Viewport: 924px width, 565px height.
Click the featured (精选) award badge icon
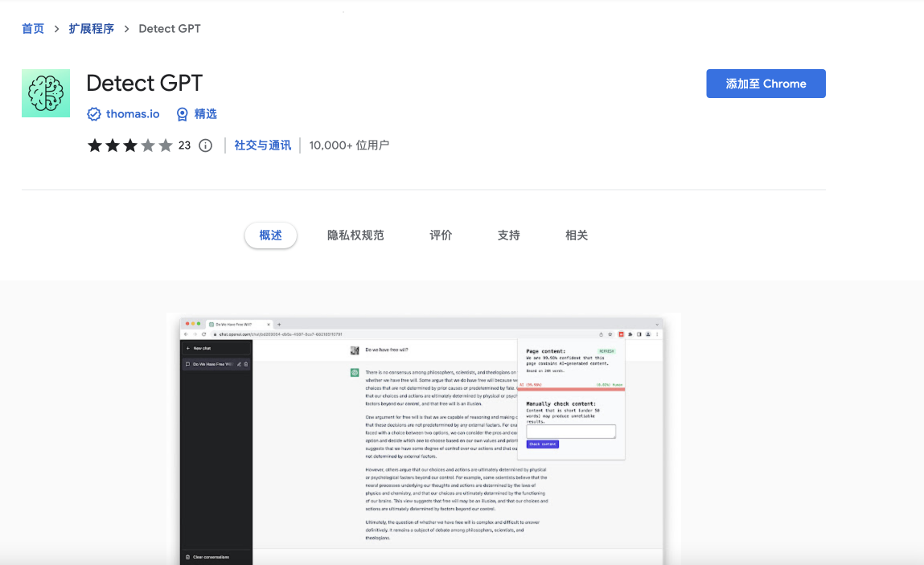183,114
